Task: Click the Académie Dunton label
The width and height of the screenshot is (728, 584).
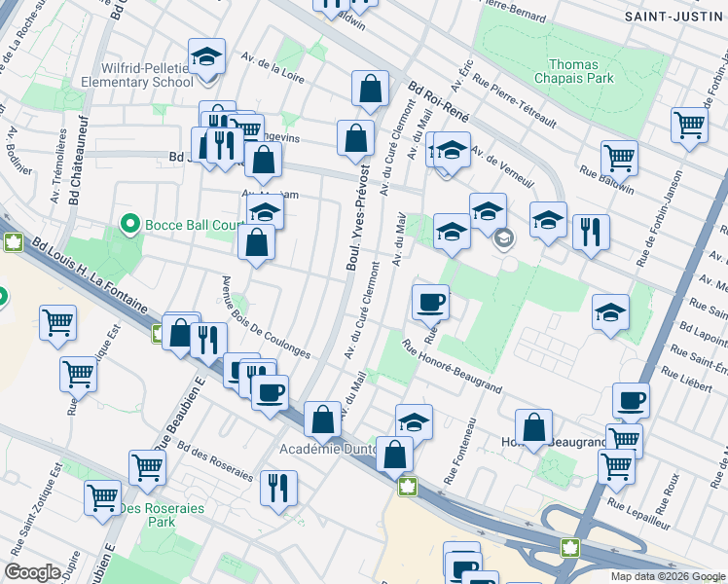Action: pyautogui.click(x=328, y=449)
